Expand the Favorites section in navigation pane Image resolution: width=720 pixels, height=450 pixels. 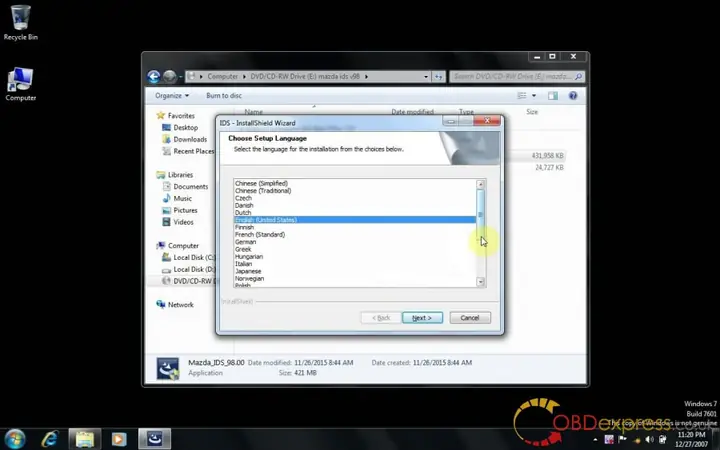pyautogui.click(x=181, y=116)
